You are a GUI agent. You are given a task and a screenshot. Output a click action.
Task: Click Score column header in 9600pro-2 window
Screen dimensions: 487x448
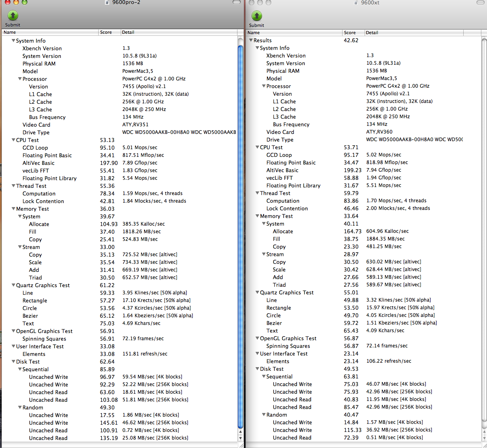click(x=109, y=32)
